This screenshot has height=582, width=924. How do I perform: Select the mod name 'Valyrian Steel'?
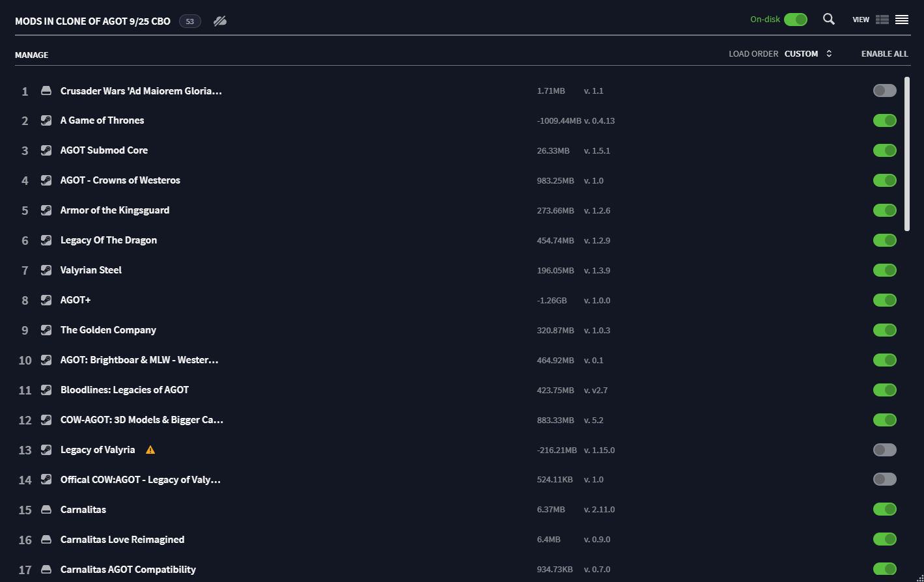click(91, 270)
